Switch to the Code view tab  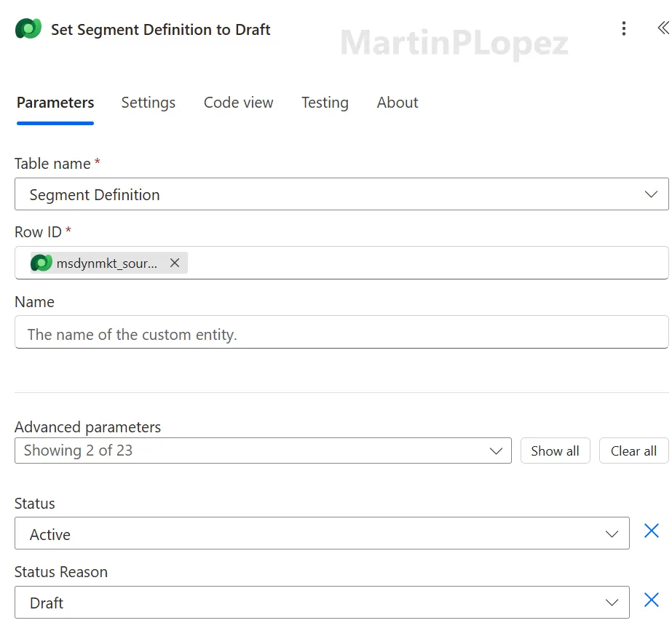pyautogui.click(x=238, y=103)
